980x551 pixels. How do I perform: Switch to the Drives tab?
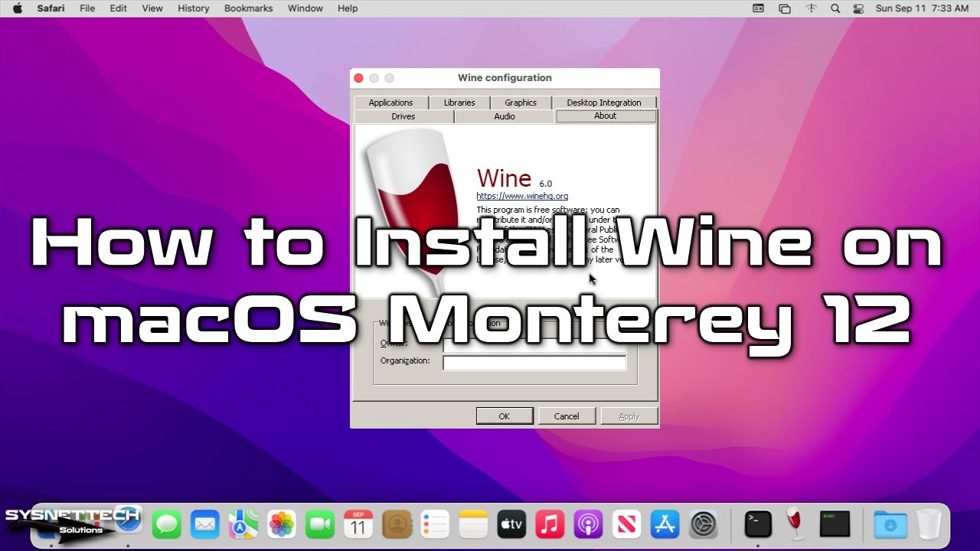coord(403,116)
